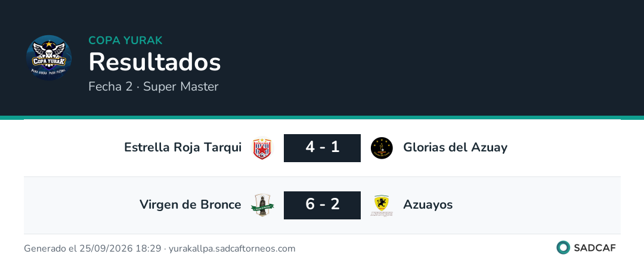Click the SADCAF teal ring logo

coord(563,248)
